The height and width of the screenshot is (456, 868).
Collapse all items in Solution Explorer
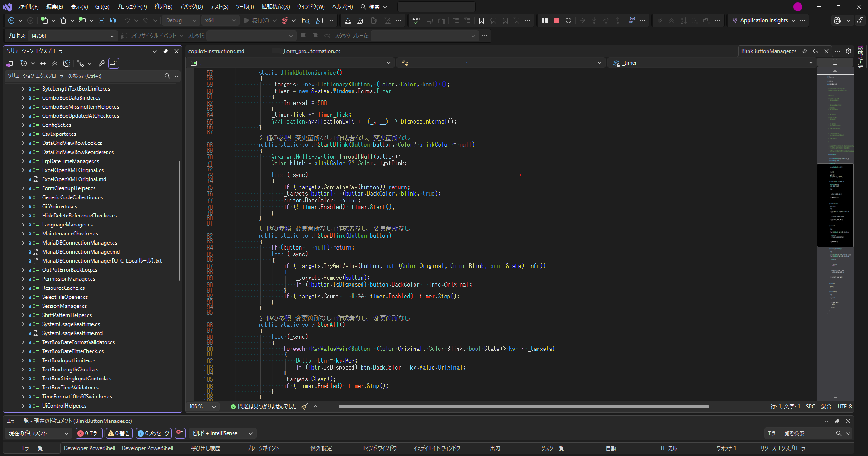click(x=55, y=63)
